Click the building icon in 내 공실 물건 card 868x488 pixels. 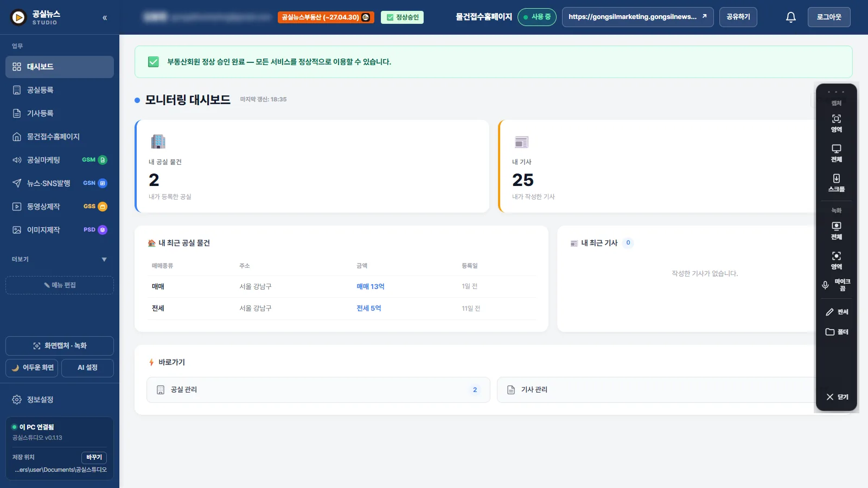[x=158, y=142]
